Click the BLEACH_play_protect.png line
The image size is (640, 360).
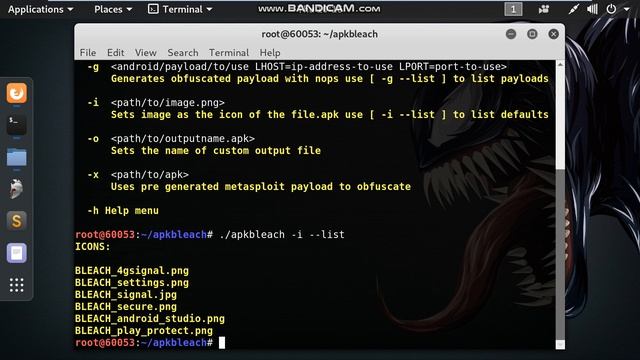[144, 331]
